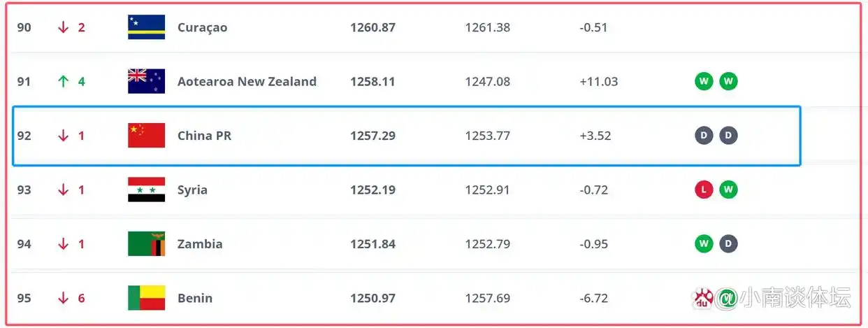Click Benin's total points 1250.97

pyautogui.click(x=372, y=298)
